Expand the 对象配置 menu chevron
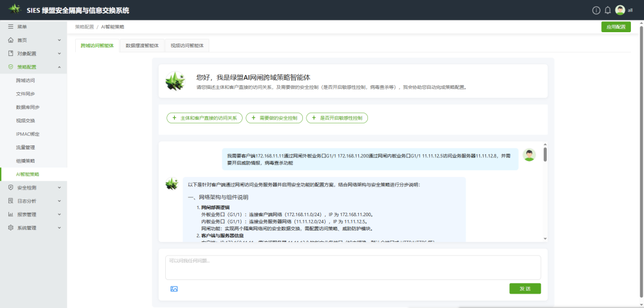644x308 pixels. [59, 54]
